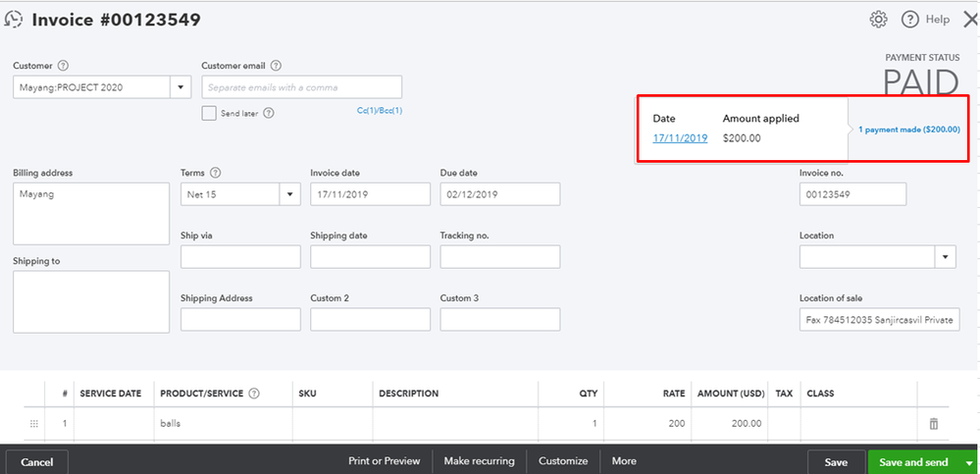Click the Shipping to text box
The width and height of the screenshot is (980, 474).
(x=91, y=302)
